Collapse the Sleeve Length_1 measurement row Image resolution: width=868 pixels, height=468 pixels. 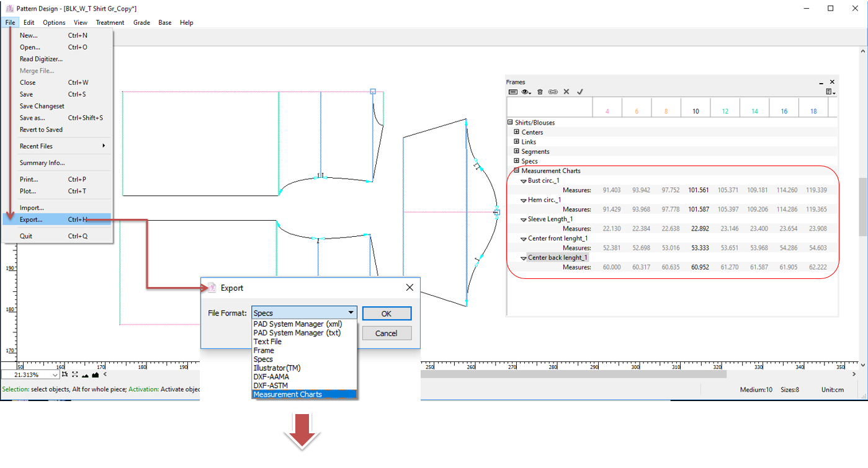click(524, 219)
